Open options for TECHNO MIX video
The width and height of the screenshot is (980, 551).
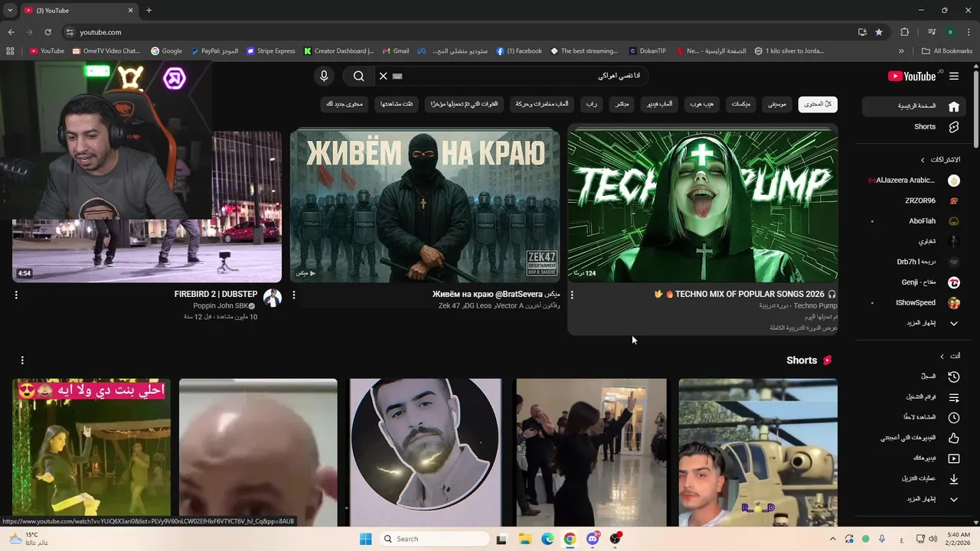(x=572, y=295)
